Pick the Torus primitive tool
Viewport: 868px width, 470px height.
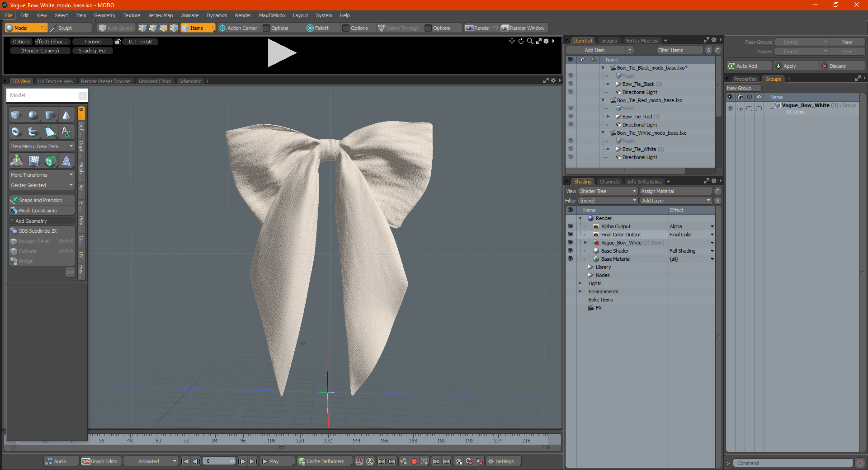pos(16,132)
